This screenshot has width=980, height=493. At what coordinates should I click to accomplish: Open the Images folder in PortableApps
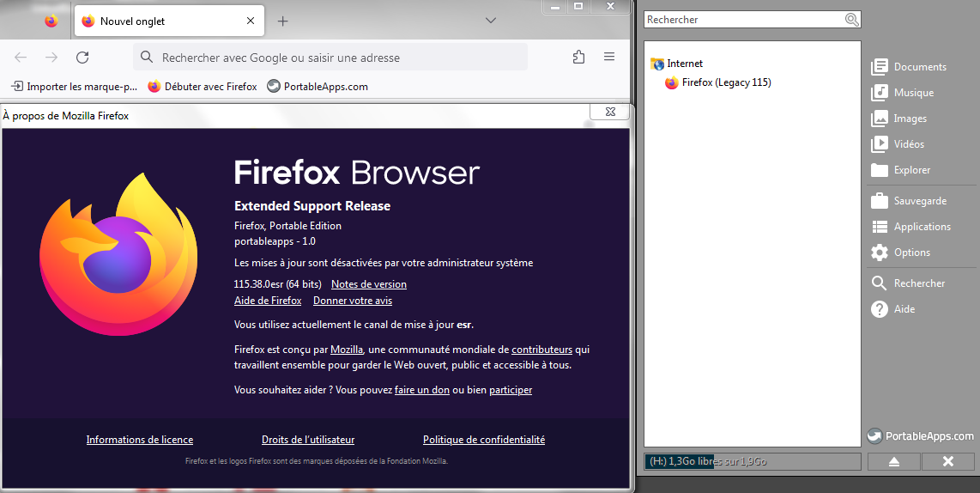click(898, 119)
